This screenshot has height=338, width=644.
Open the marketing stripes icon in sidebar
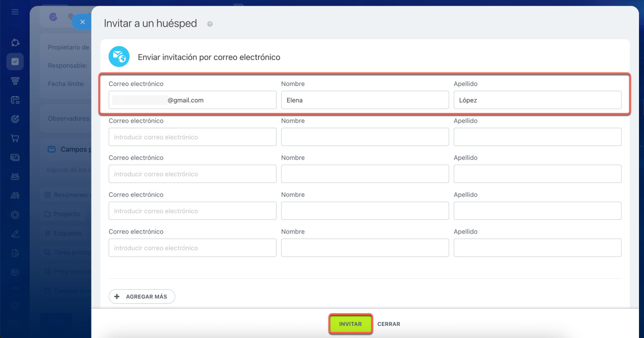[15, 195]
